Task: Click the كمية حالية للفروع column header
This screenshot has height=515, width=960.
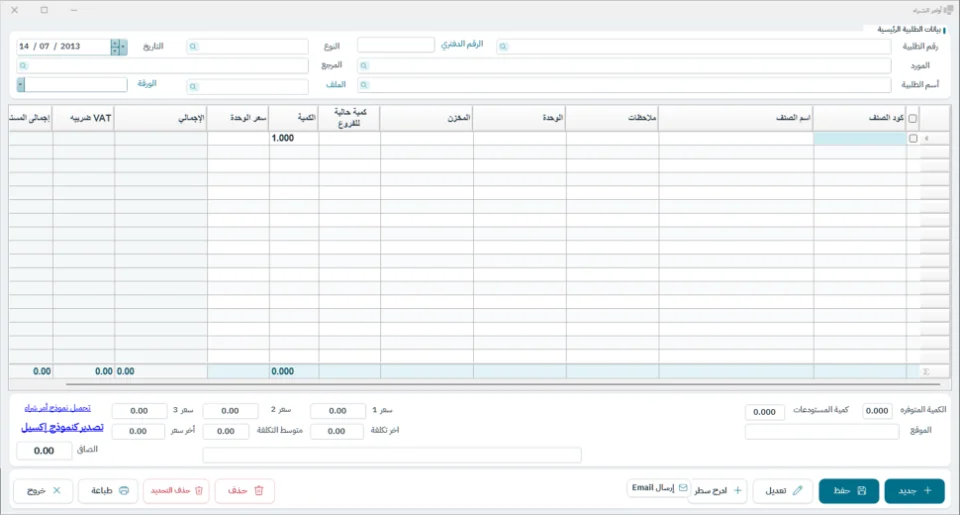Action: point(349,118)
